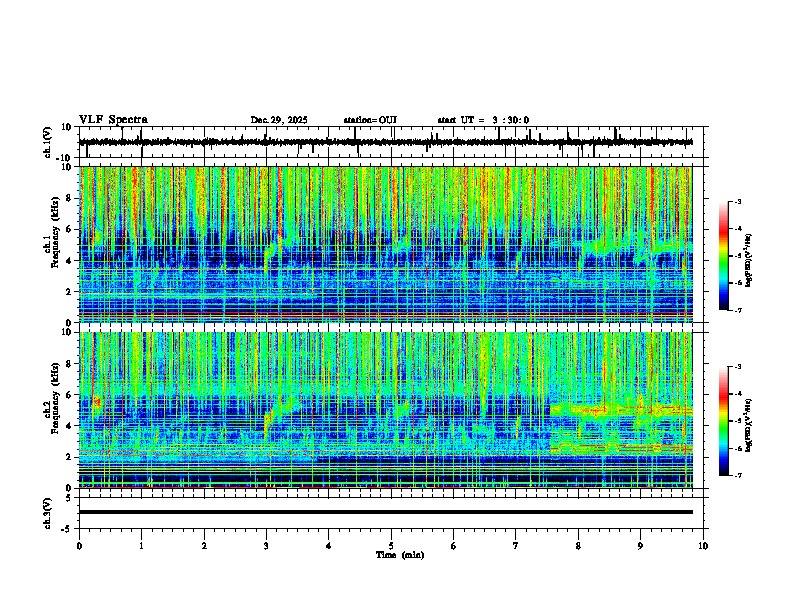The width and height of the screenshot is (792, 612).
Task: Click inside the ch.1 spectrogram panel
Action: [x=385, y=244]
